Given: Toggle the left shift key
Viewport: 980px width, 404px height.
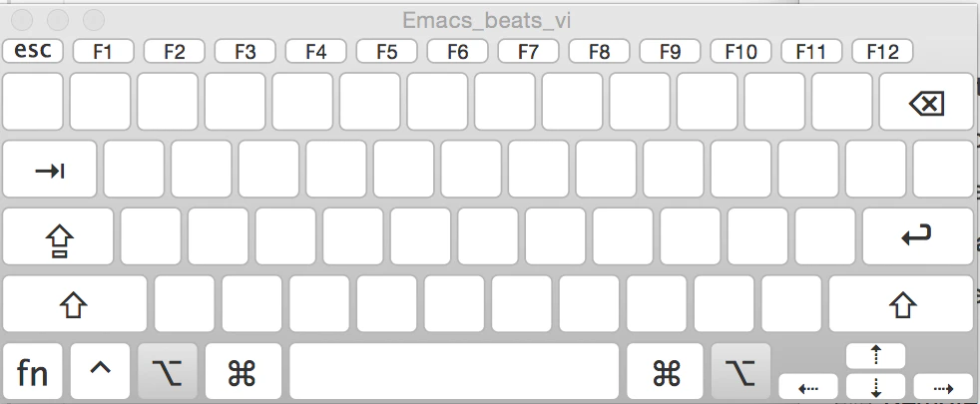Looking at the screenshot, I should [x=75, y=304].
